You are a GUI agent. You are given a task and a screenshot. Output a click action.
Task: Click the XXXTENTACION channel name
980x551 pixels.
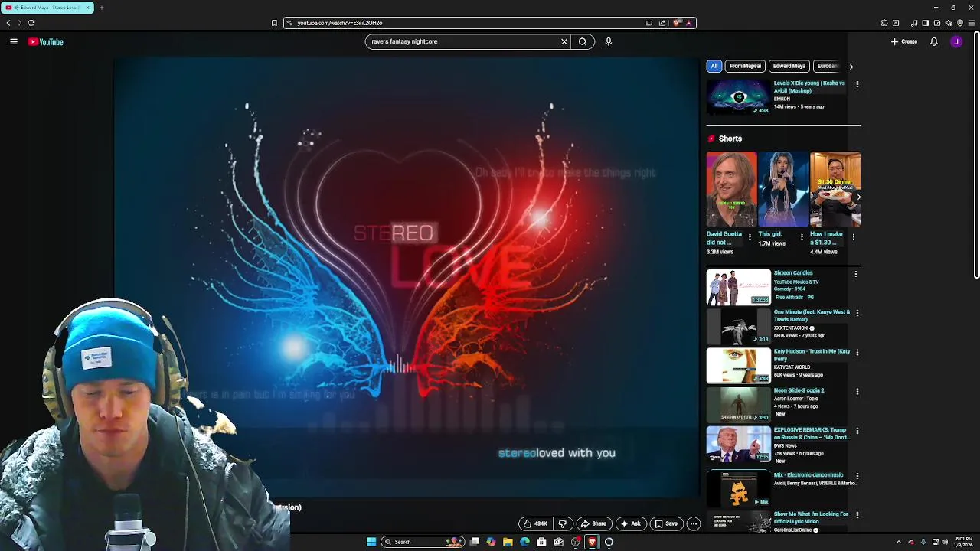(791, 328)
